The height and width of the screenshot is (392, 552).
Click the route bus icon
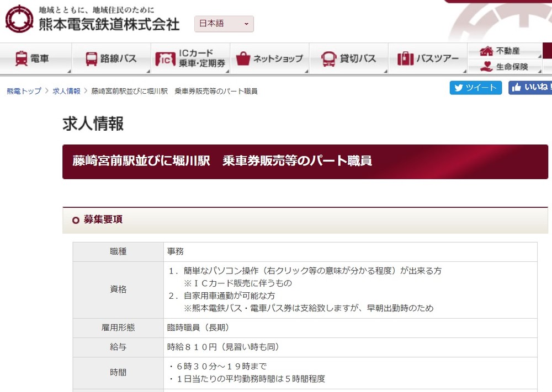pyautogui.click(x=92, y=58)
